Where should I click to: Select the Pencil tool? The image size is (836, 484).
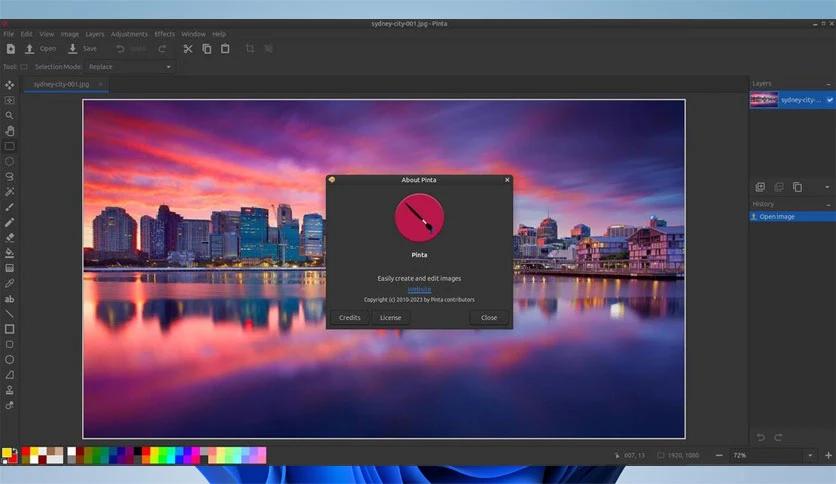pyautogui.click(x=10, y=222)
